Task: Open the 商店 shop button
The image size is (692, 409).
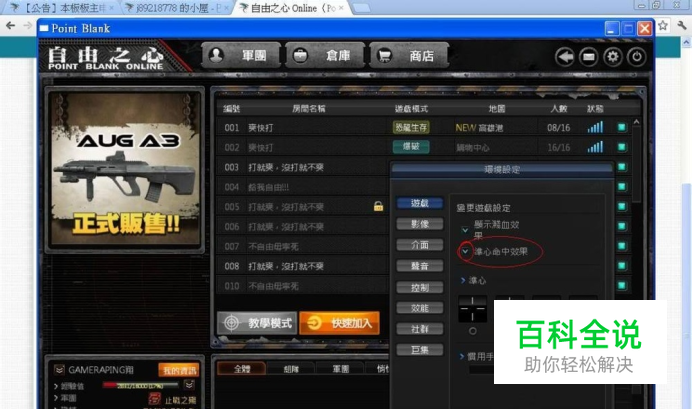Action: [x=409, y=56]
